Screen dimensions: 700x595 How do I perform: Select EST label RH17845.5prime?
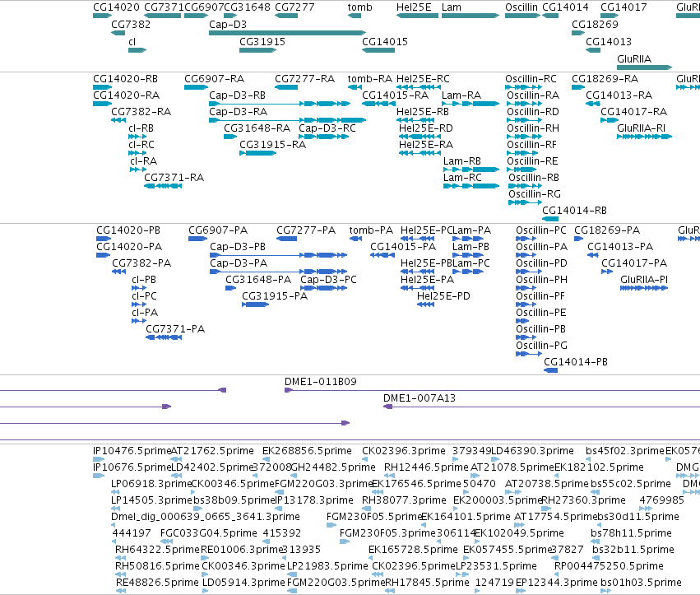427,583
